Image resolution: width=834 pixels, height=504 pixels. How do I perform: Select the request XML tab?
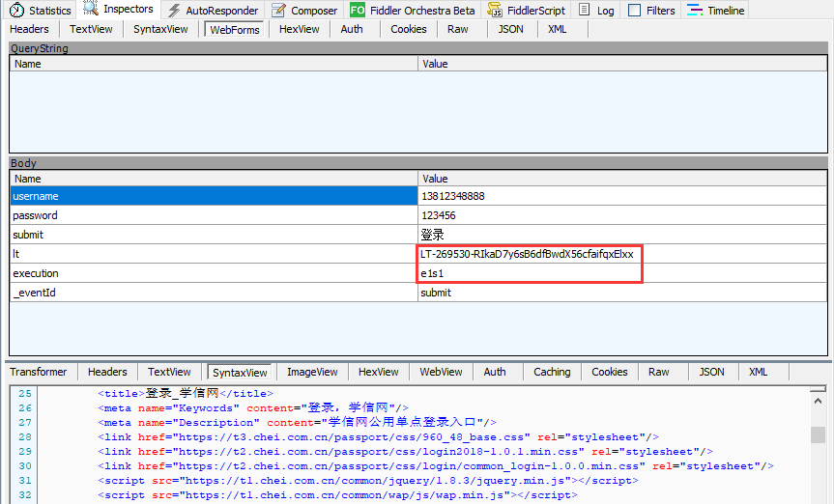558,29
